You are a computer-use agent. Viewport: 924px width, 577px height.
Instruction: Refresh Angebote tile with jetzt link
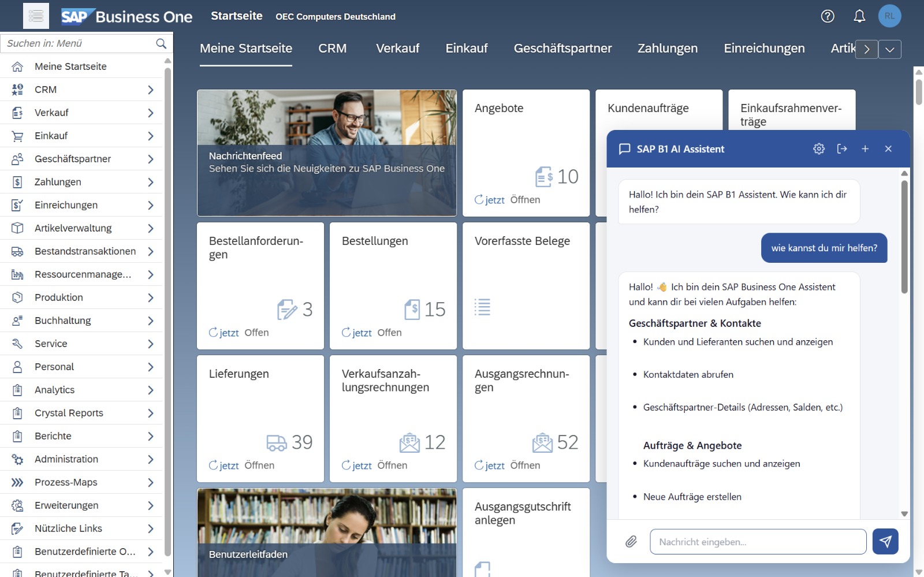[x=494, y=199]
